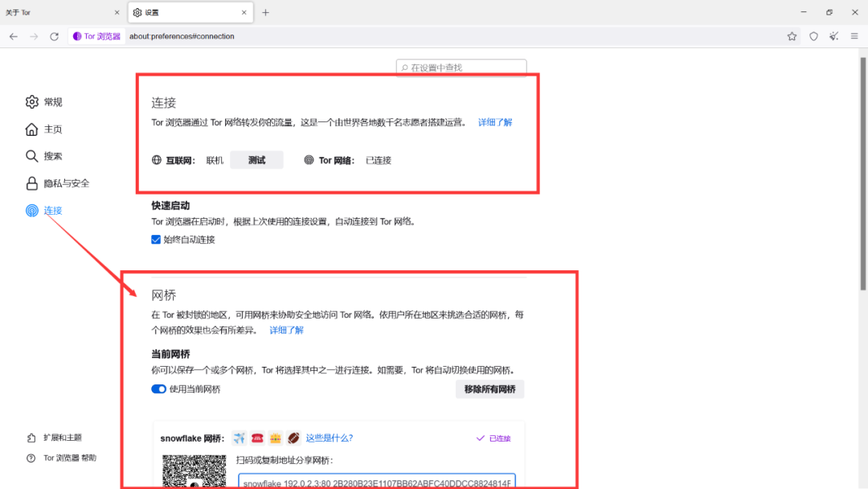Viewport: 868px width, 489px height.
Task: Click the red telephone bridge emoji
Action: 257,438
